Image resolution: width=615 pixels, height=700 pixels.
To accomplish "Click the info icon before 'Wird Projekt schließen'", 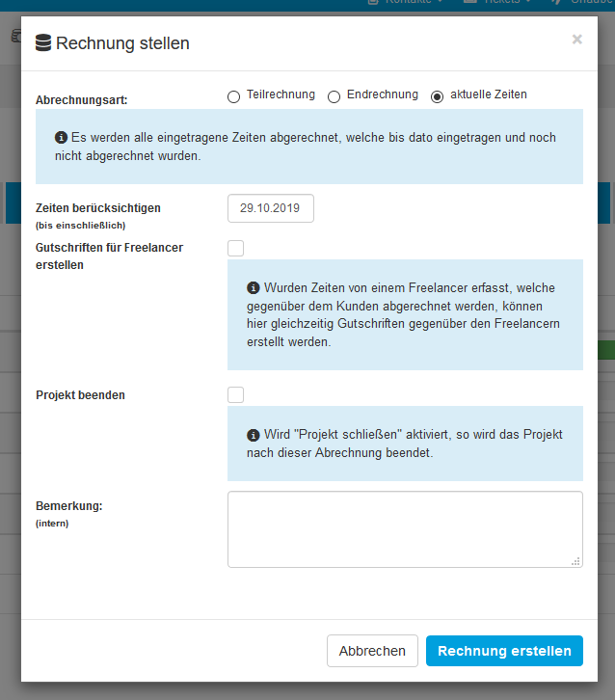I will [254, 435].
